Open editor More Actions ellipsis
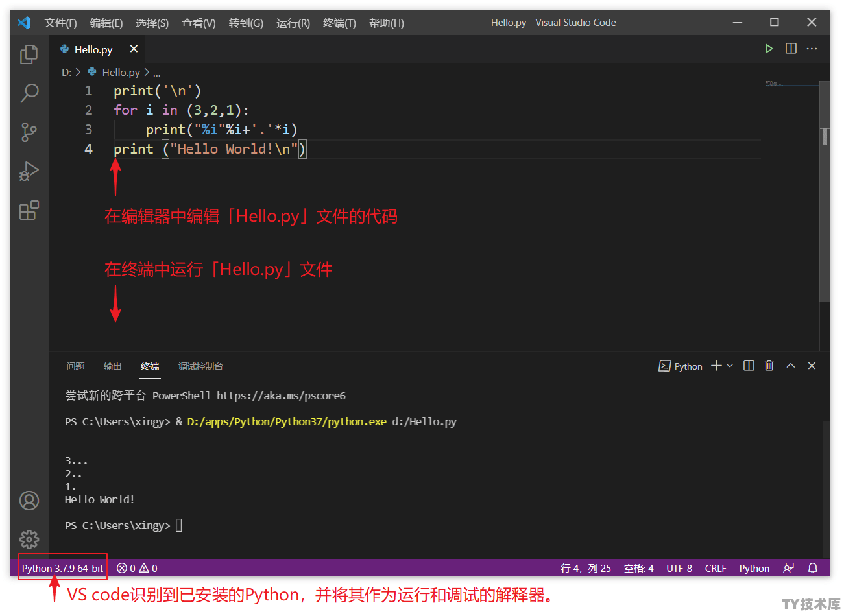 pos(812,49)
